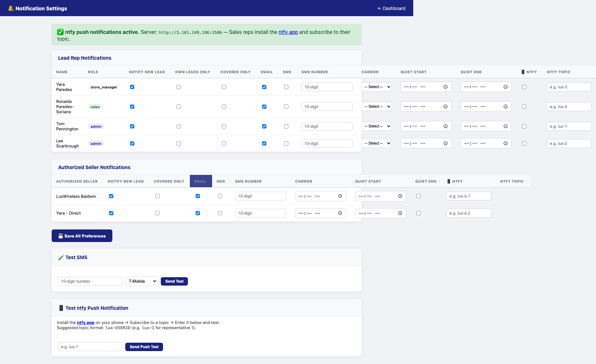Open clock picker for Lee Scarbrough quiet start

(446, 143)
